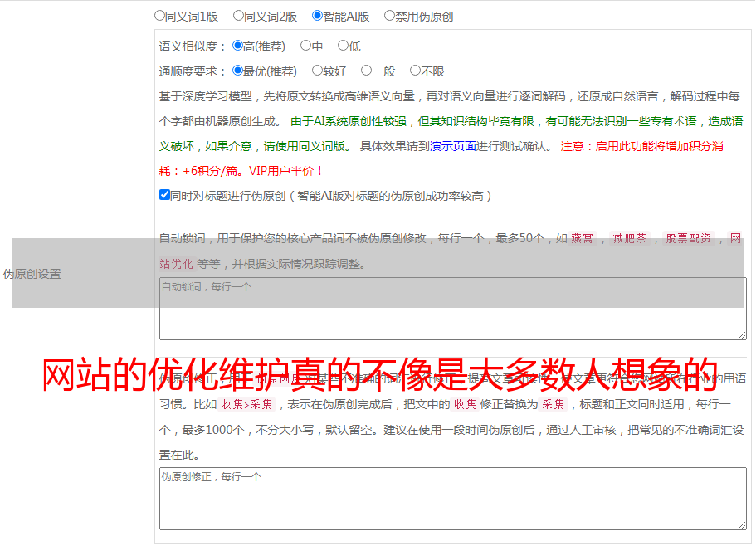Click the 股票配资 example keyword
Image resolution: width=756 pixels, height=546 pixels.
(689, 238)
